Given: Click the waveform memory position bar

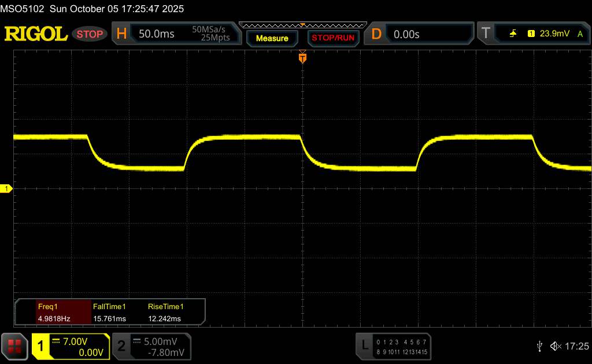Looking at the screenshot, I should tap(302, 25).
